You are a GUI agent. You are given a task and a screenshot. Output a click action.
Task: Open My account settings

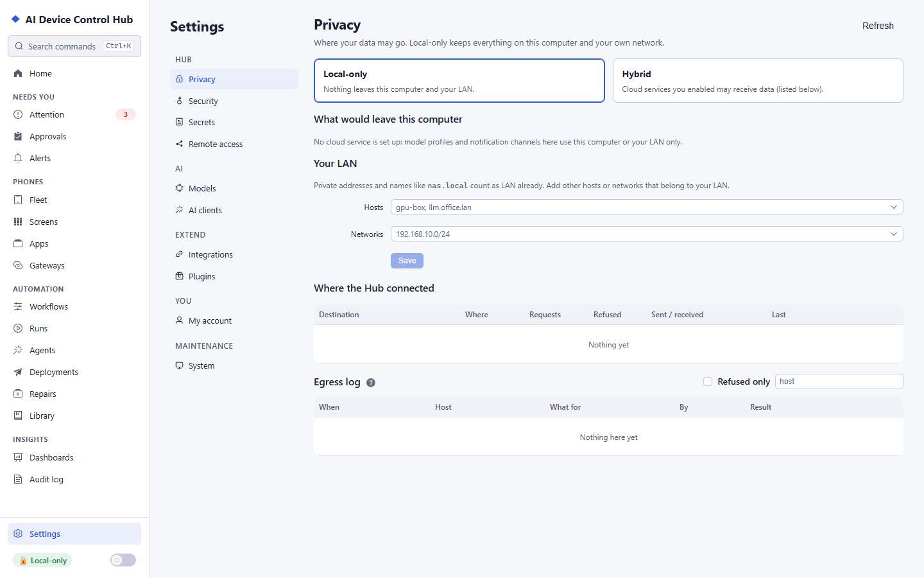(x=234, y=321)
